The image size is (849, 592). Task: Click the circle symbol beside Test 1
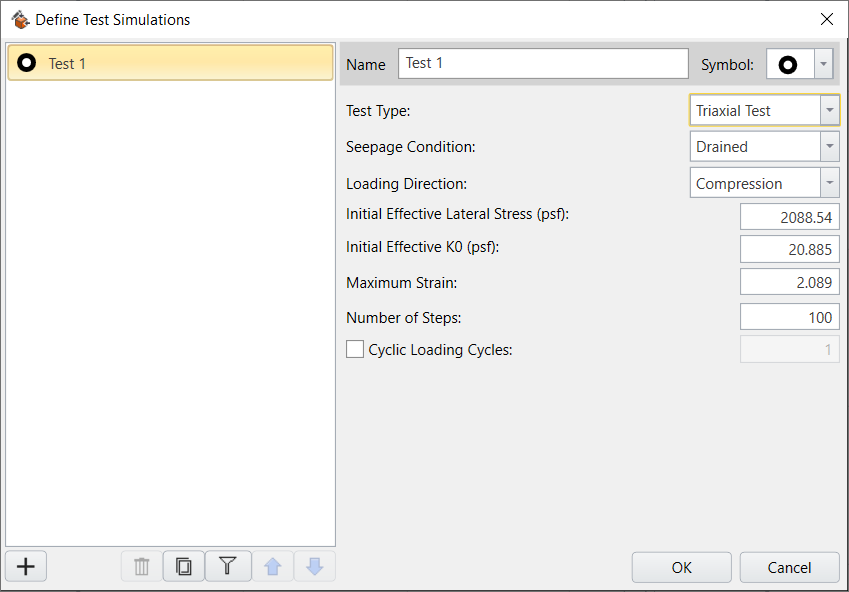click(27, 62)
